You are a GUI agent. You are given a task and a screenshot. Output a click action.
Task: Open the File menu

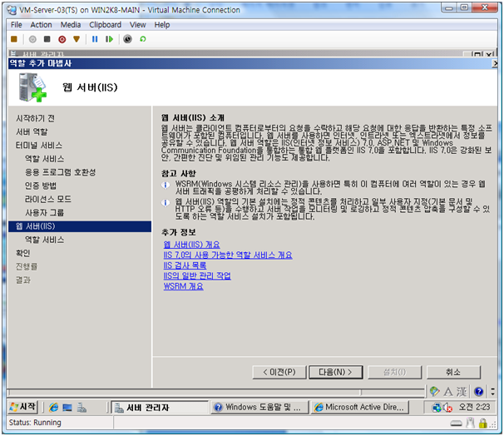point(17,25)
